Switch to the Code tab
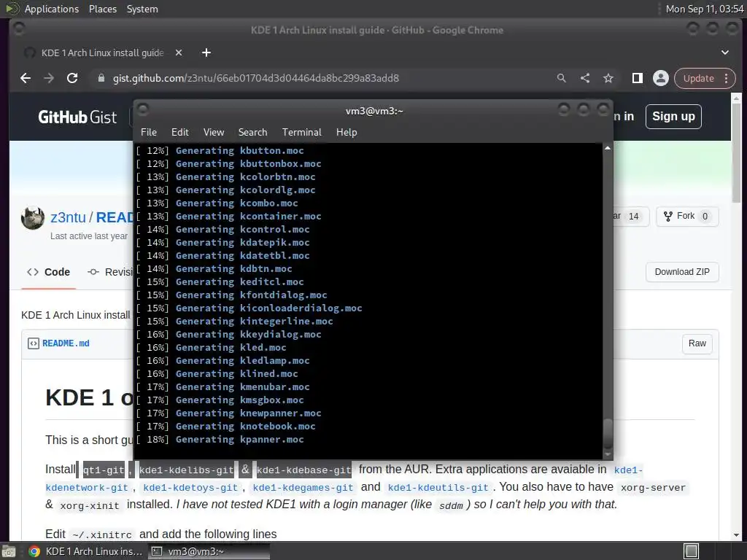The width and height of the screenshot is (747, 560). pyautogui.click(x=49, y=273)
